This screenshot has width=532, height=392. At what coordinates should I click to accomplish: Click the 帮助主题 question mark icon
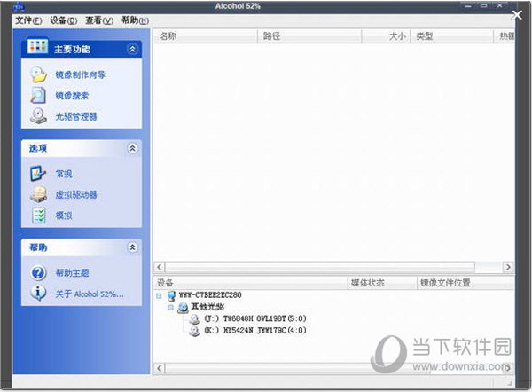[38, 273]
